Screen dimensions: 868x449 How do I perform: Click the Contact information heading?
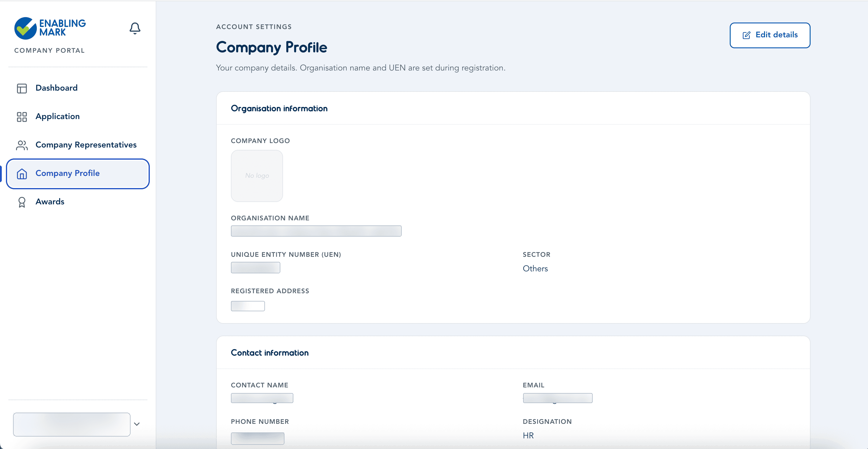(x=270, y=352)
